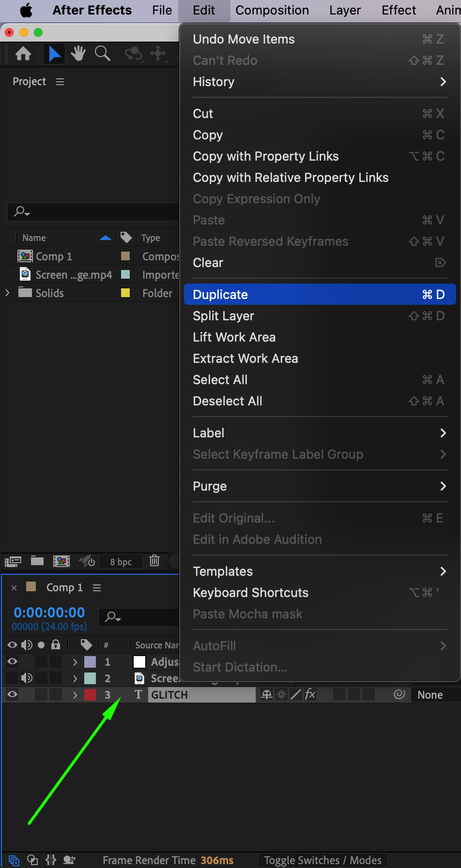Viewport: 461px width, 868px height.
Task: Activate the Selection arrow tool
Action: coord(54,54)
